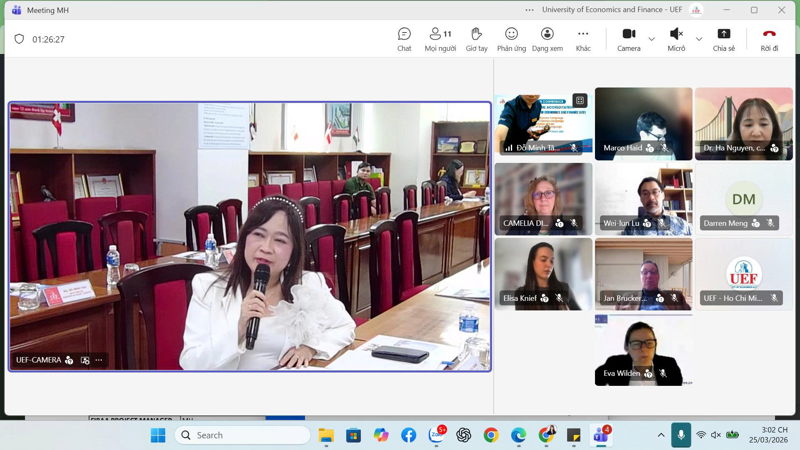Show hidden icons in system tray

click(x=661, y=435)
